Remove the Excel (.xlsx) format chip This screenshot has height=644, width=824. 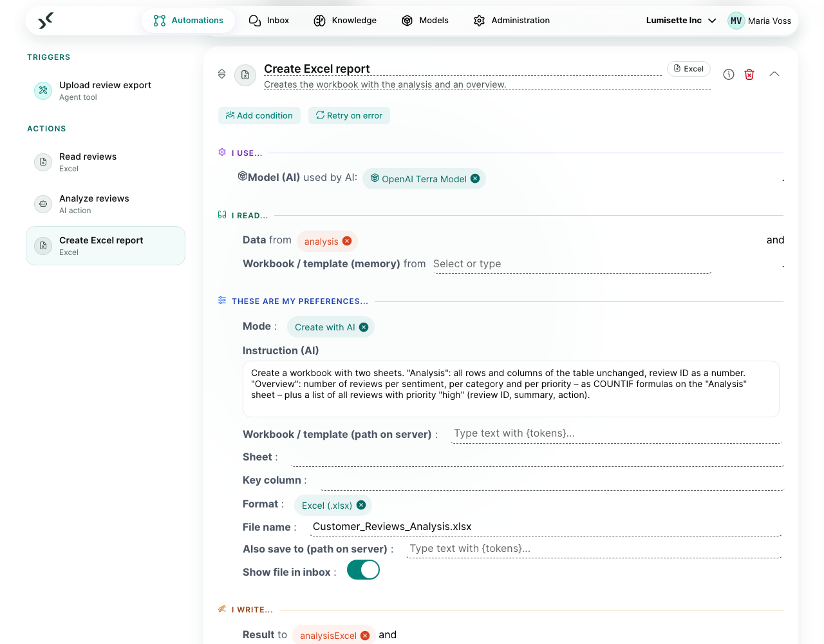[361, 505]
